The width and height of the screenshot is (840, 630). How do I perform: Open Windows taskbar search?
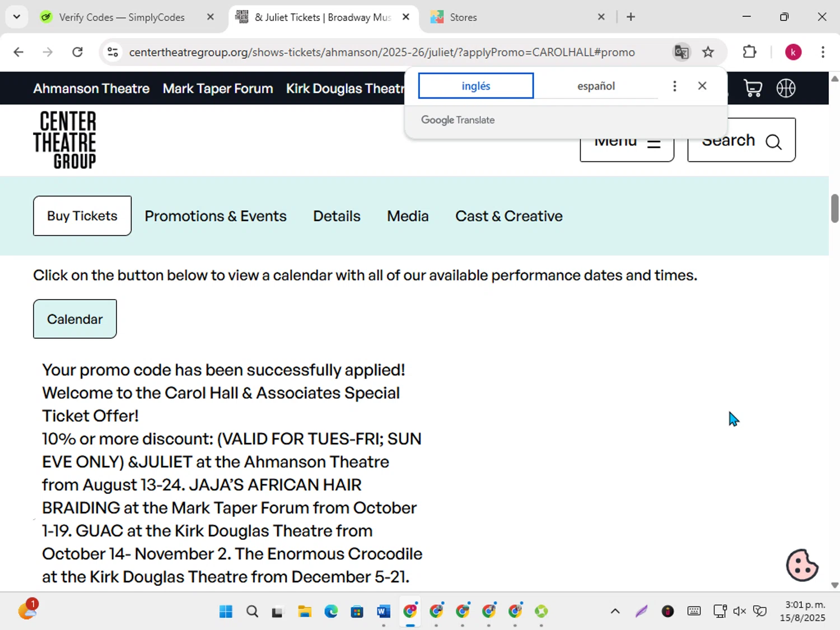point(252,612)
